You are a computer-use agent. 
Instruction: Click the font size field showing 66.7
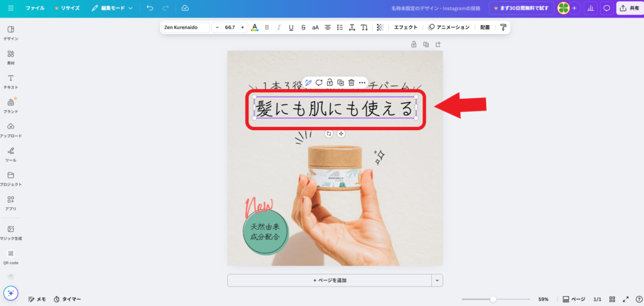(x=230, y=28)
